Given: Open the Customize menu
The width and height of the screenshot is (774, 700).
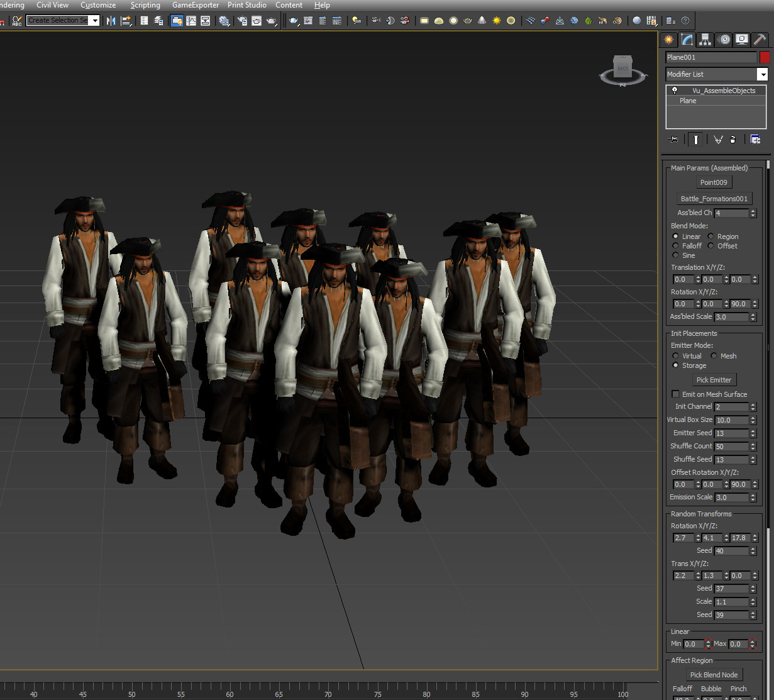Looking at the screenshot, I should (x=98, y=5).
